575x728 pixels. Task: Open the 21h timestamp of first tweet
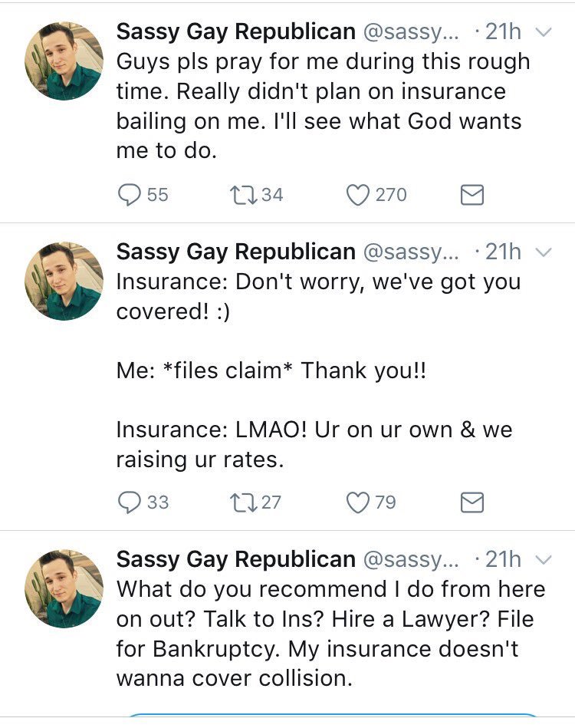[x=503, y=31]
